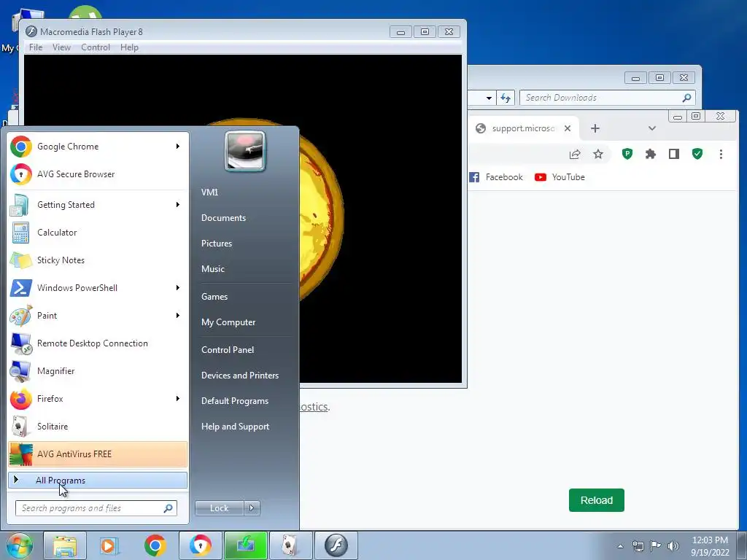
Task: Open Games from Start menu
Action: tap(214, 297)
